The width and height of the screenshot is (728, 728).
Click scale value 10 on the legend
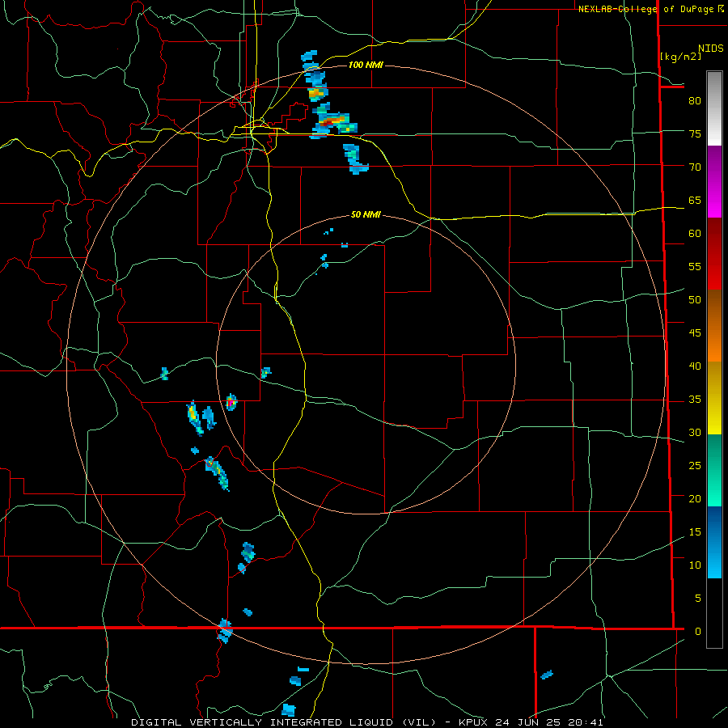[x=695, y=565]
